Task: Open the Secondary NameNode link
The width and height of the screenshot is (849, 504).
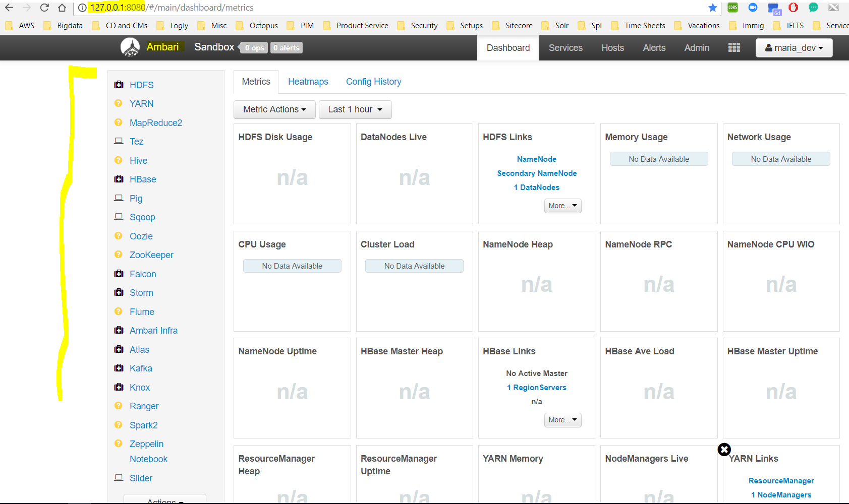Action: pyautogui.click(x=537, y=173)
